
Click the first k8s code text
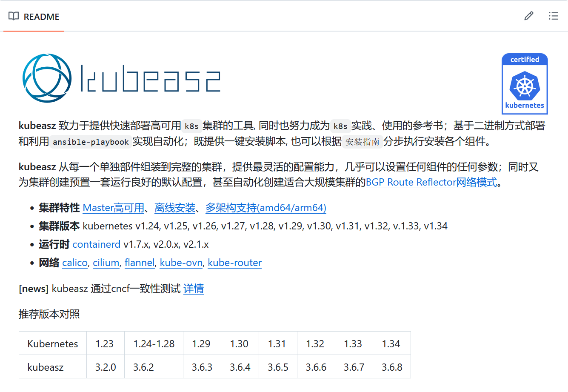pyautogui.click(x=191, y=126)
